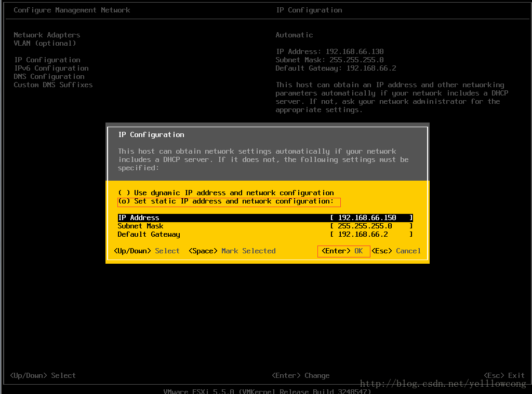Viewport: 532px width, 394px height.
Task: Confirm dialog with Enter OK
Action: tap(342, 251)
